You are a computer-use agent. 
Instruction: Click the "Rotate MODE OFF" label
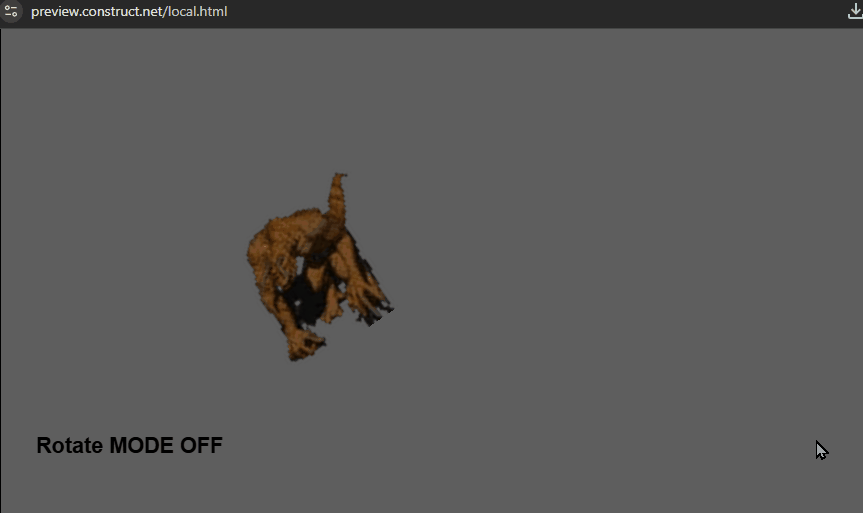pyautogui.click(x=129, y=445)
